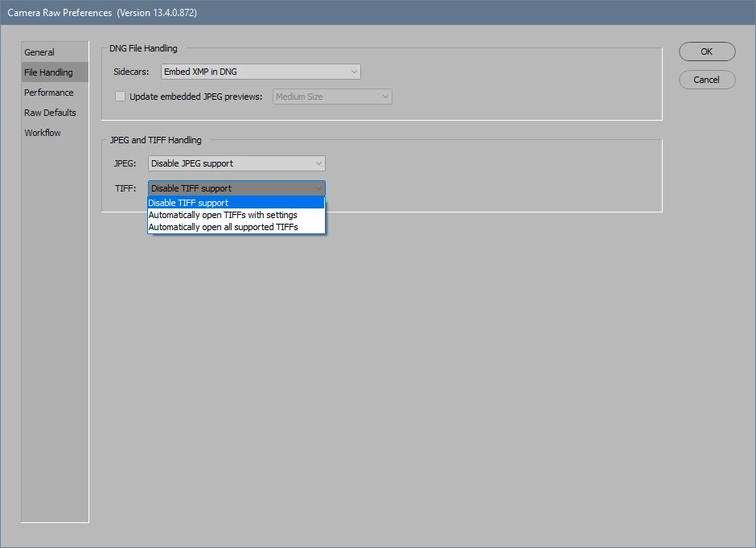
Task: Choose Disable TIFF support option
Action: pos(236,203)
